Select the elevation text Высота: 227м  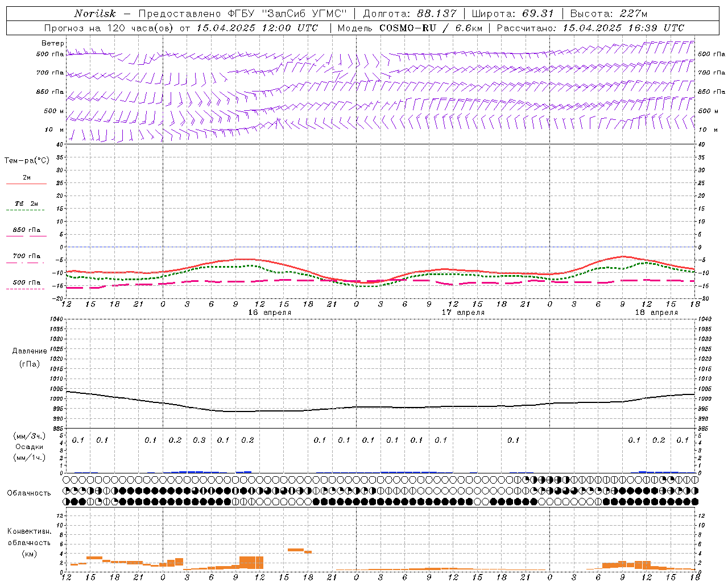(609, 14)
